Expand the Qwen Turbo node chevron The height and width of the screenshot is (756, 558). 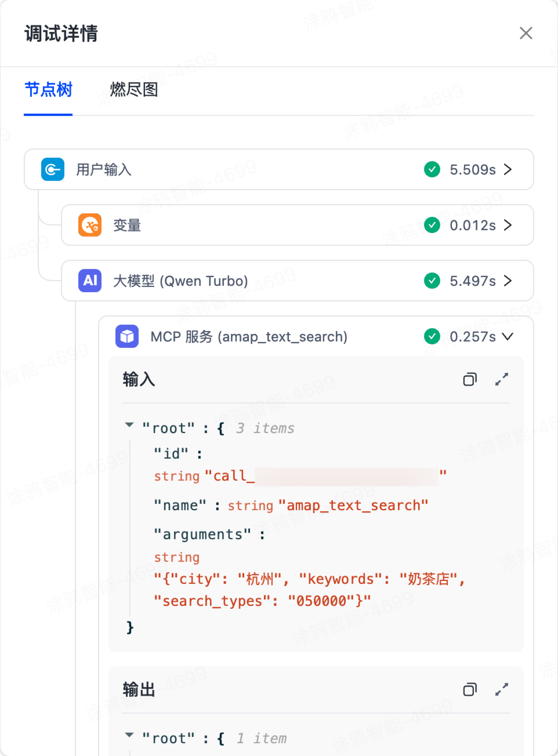tap(508, 281)
